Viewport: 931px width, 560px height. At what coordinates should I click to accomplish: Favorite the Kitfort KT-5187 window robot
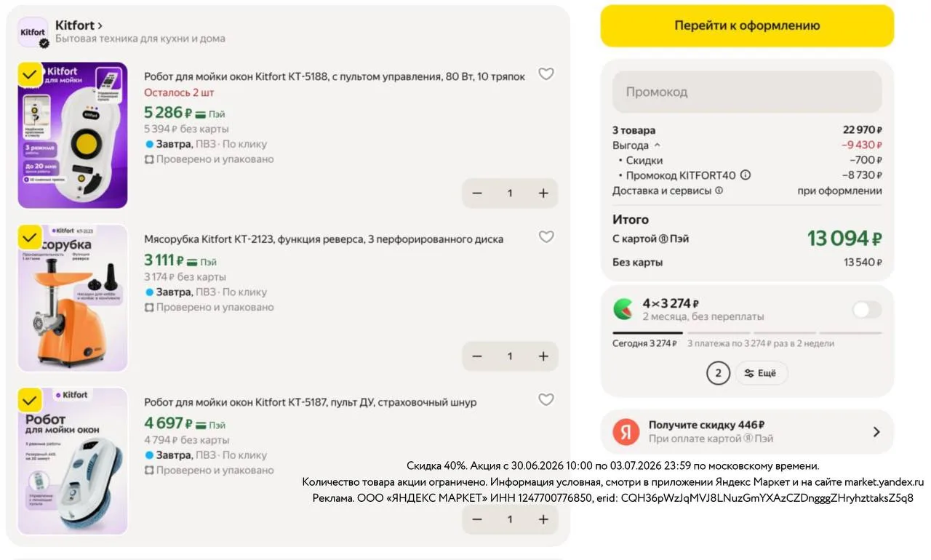tap(546, 399)
